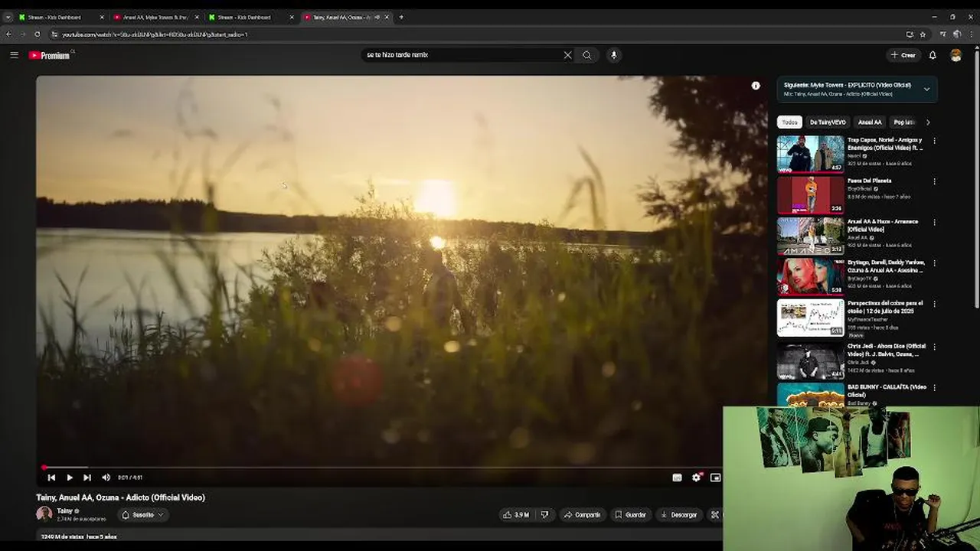Select the Anuel AA chip
The height and width of the screenshot is (551, 980).
click(870, 122)
